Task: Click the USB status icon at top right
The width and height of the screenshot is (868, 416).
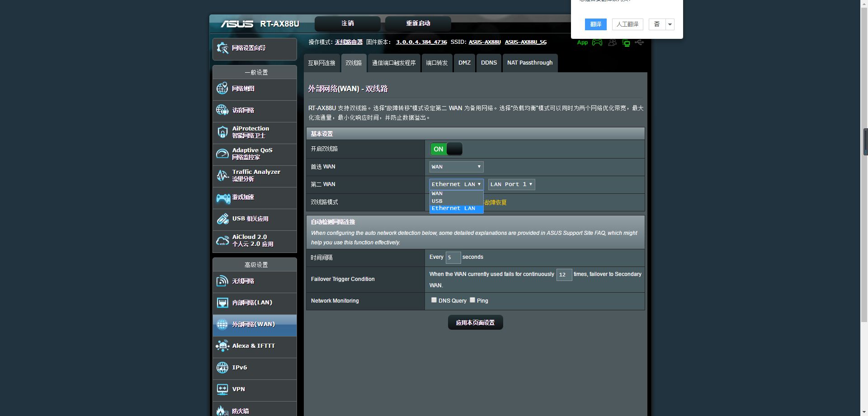Action: (639, 42)
